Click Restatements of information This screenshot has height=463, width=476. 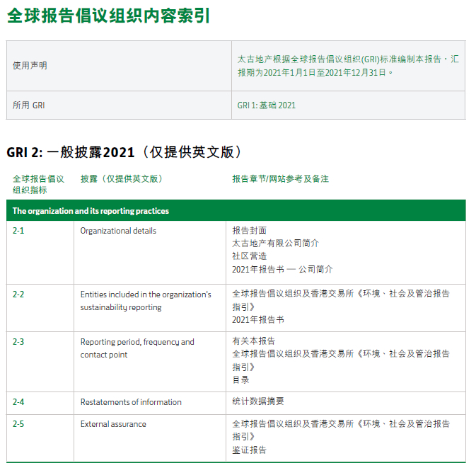pyautogui.click(x=131, y=402)
